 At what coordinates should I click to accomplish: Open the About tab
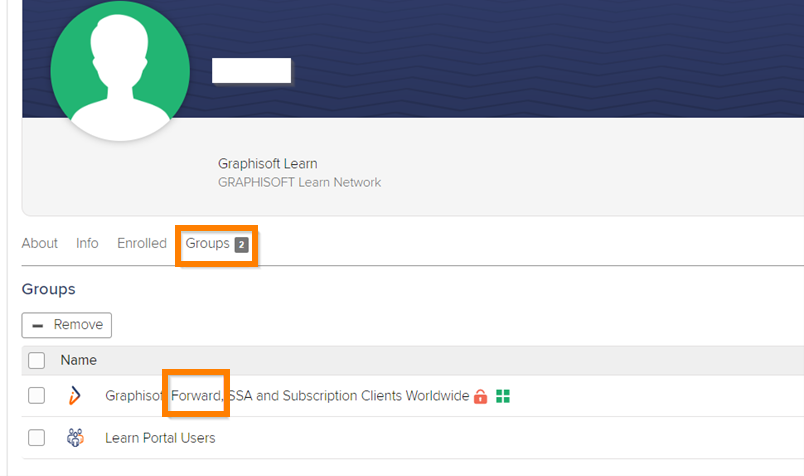pos(39,243)
